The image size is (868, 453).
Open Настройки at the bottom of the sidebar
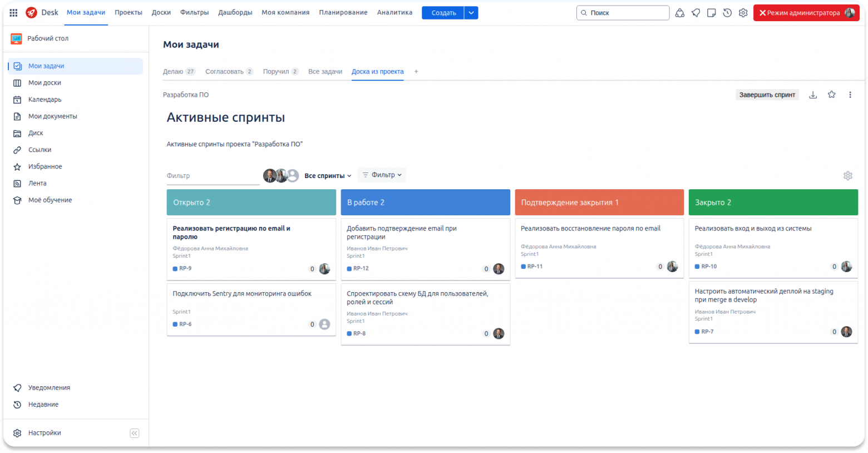pos(45,433)
